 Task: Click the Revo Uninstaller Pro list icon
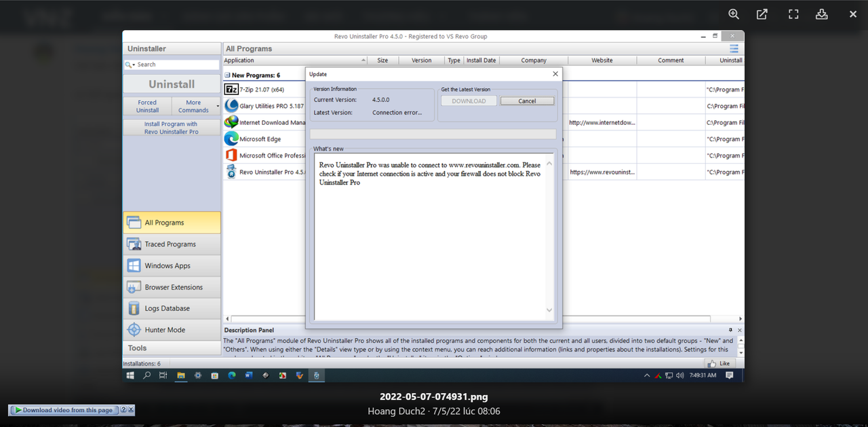pos(231,172)
